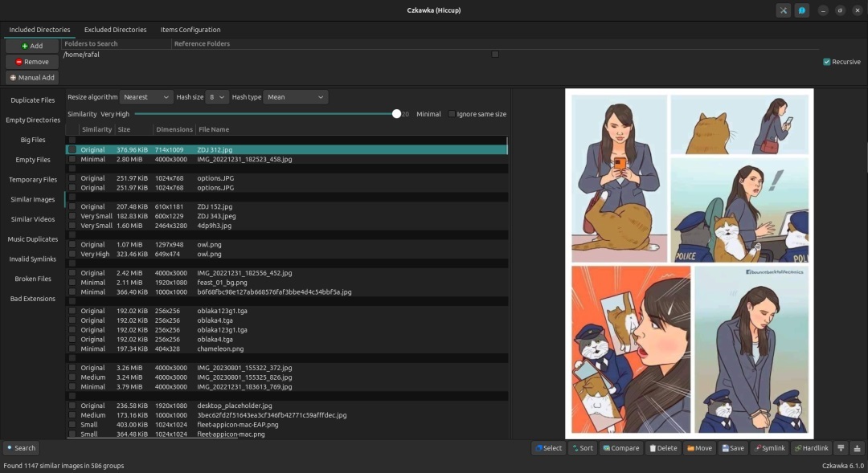The height and width of the screenshot is (473, 868).
Task: Click Manual Add for directories
Action: pyautogui.click(x=31, y=77)
